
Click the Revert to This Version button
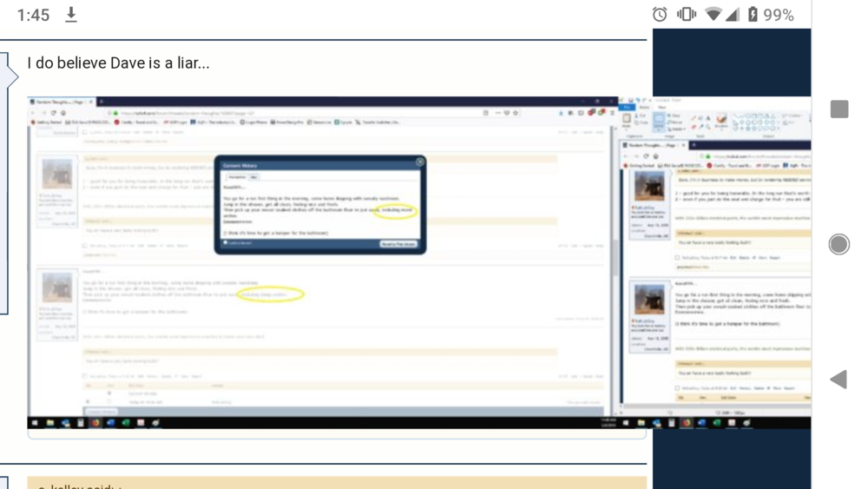click(x=398, y=244)
